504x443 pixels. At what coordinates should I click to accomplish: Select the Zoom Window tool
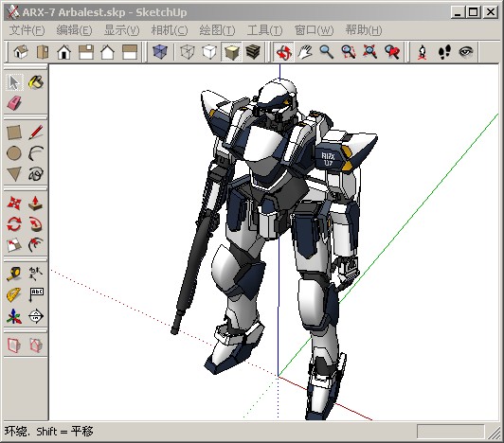click(349, 52)
